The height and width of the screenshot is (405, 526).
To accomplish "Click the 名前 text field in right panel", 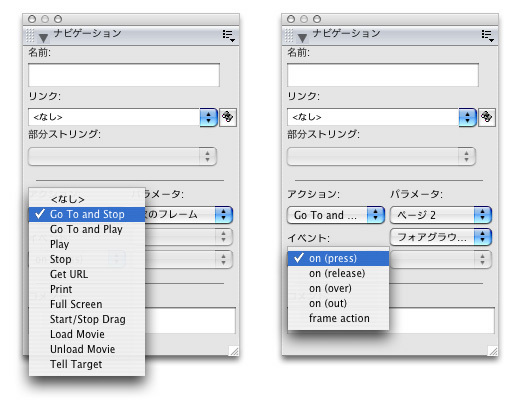I will 383,75.
